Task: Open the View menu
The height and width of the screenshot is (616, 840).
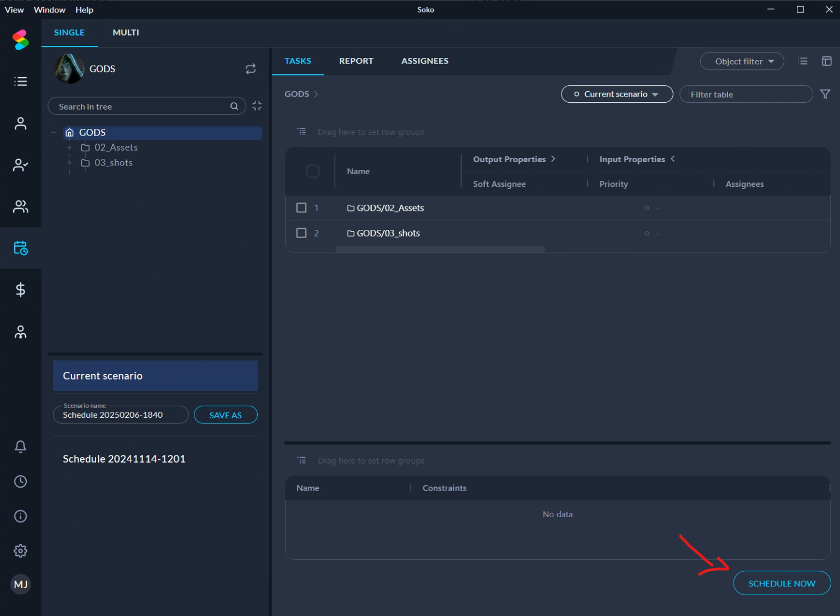Action: pos(14,10)
